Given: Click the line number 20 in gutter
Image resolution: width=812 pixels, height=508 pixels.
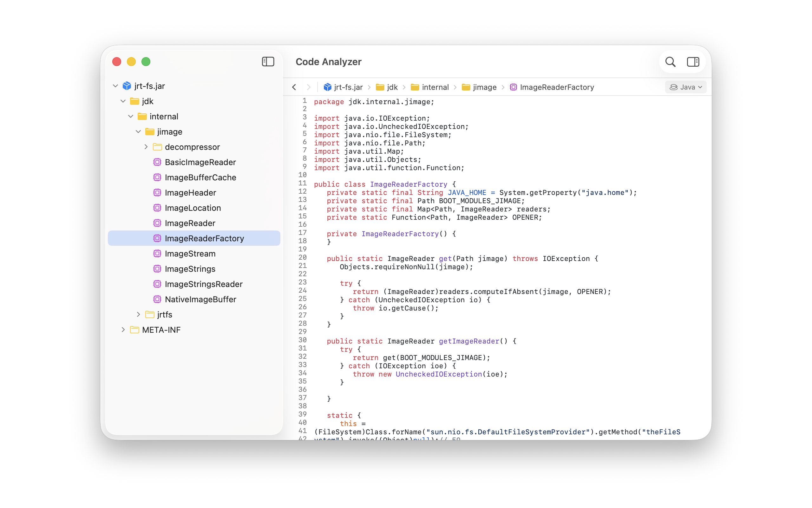Looking at the screenshot, I should (302, 257).
